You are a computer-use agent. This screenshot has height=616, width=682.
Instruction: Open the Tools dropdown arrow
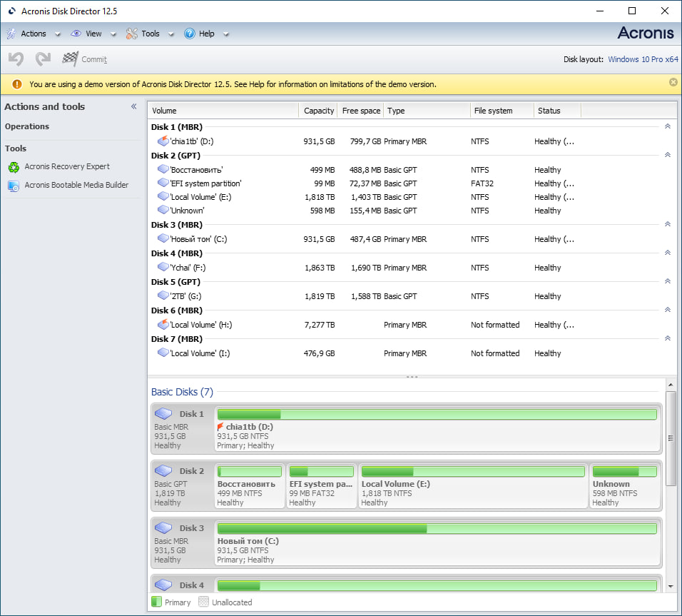tap(171, 34)
